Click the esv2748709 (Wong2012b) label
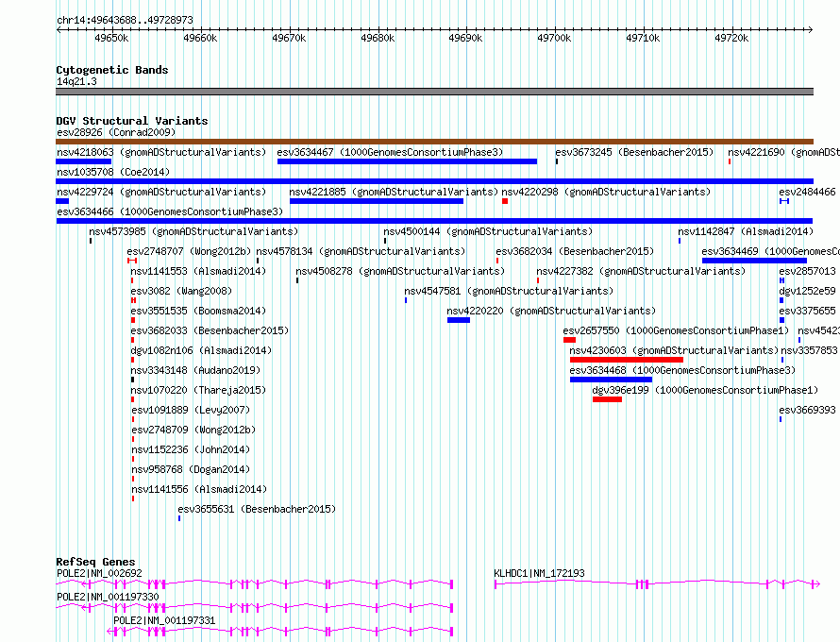 pyautogui.click(x=193, y=430)
